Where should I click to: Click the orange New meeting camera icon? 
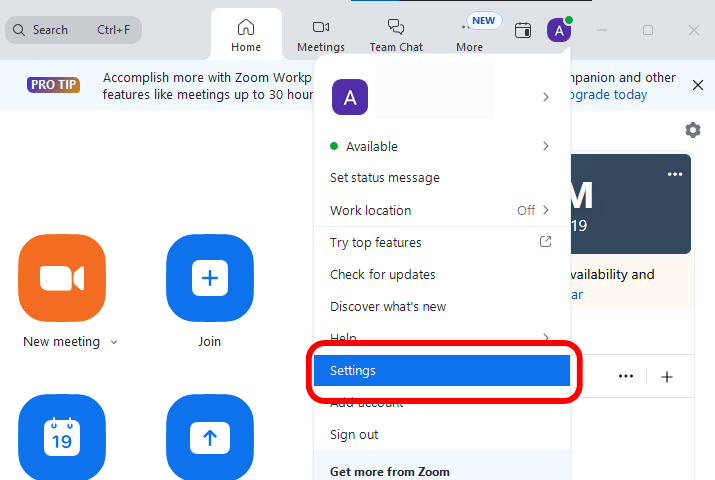61,278
